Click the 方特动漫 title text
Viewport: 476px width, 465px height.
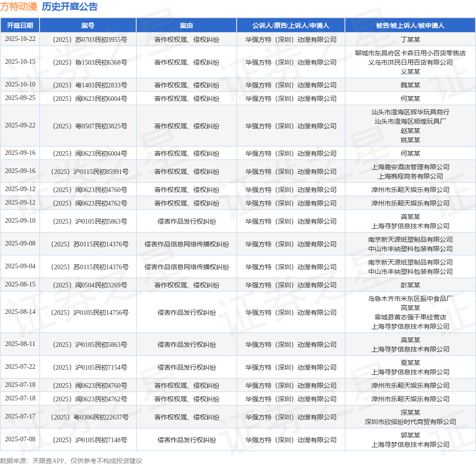[x=19, y=7]
